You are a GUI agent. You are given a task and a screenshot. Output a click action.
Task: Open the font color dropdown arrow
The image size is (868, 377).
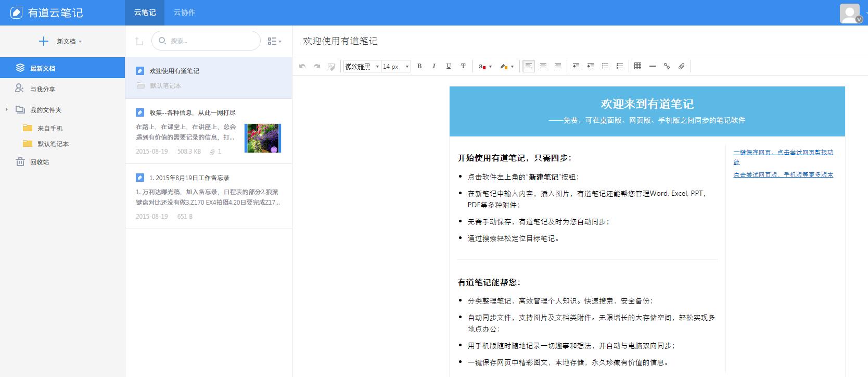pyautogui.click(x=490, y=67)
